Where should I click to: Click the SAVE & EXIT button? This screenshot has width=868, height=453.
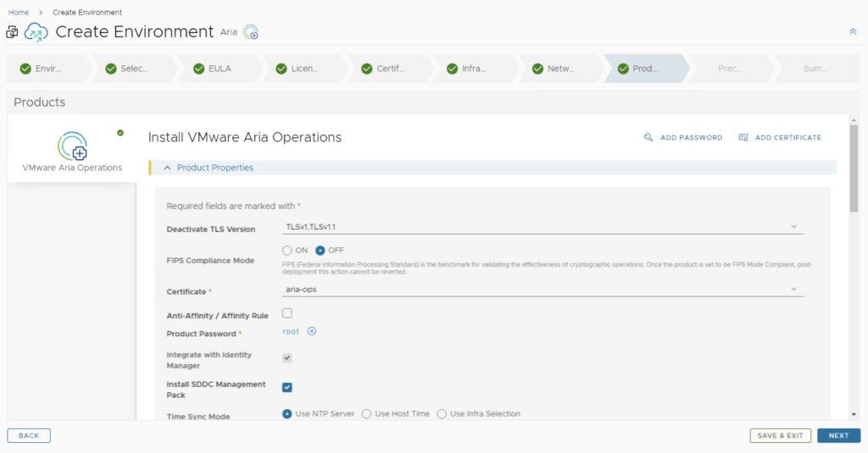click(x=780, y=435)
